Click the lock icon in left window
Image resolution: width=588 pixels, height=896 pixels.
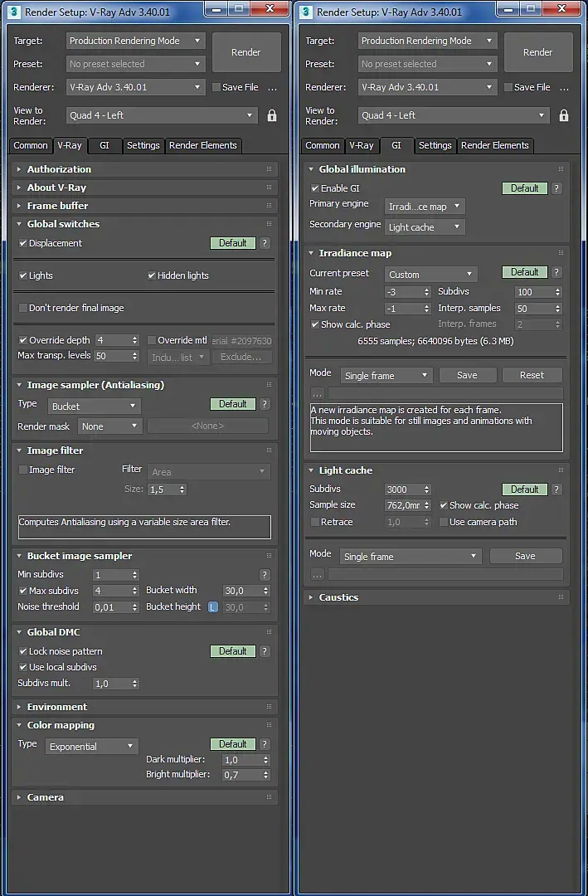point(272,115)
